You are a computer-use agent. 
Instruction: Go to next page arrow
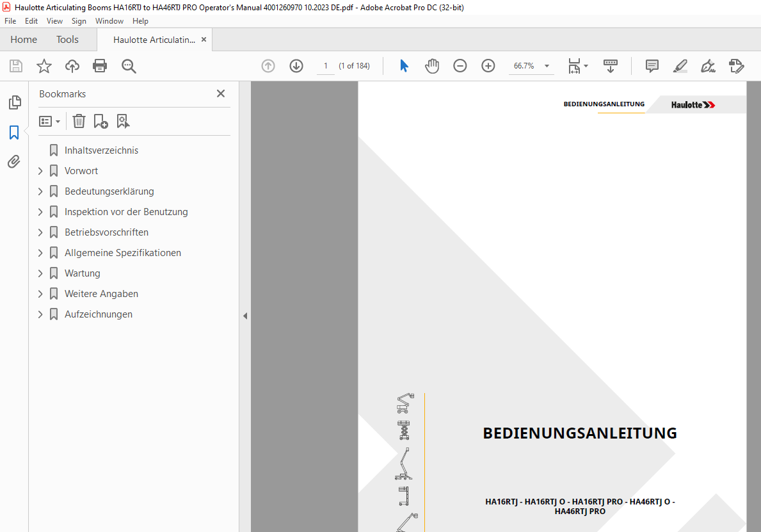pyautogui.click(x=296, y=66)
